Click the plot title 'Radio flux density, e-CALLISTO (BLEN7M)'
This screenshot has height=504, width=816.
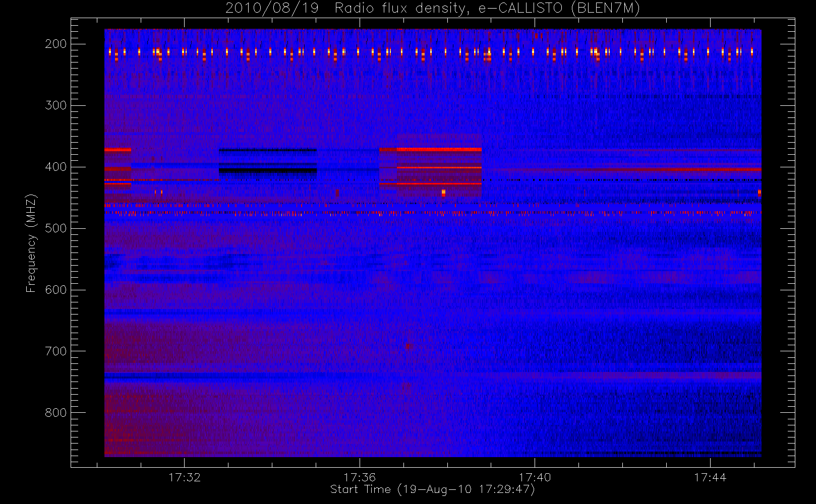pos(487,8)
